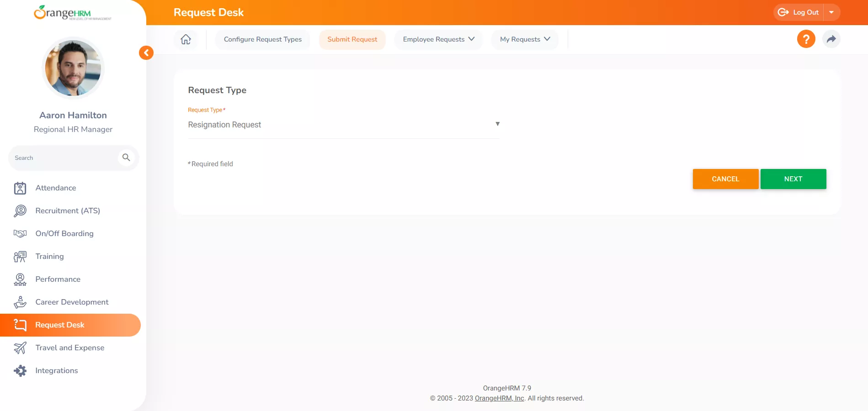
Task: Switch to Configure Request Types tab
Action: tap(262, 39)
